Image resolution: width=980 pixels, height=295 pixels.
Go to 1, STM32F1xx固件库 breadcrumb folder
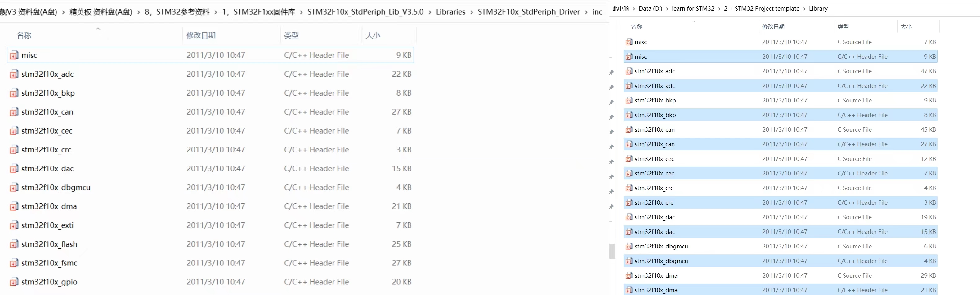[x=259, y=12]
